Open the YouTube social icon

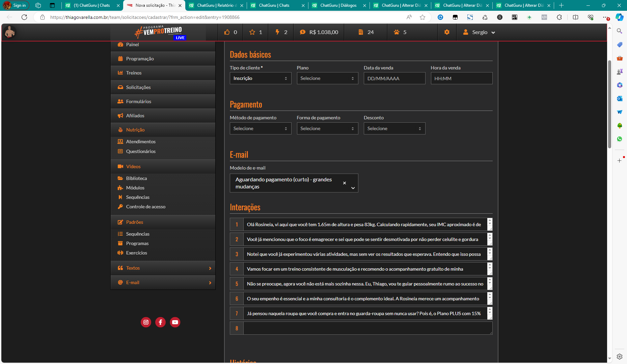(x=175, y=322)
